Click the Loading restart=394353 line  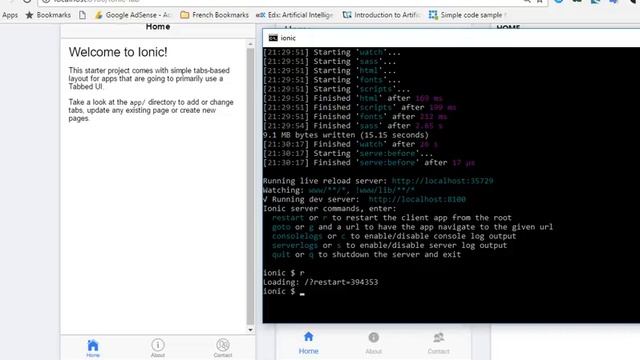point(320,282)
